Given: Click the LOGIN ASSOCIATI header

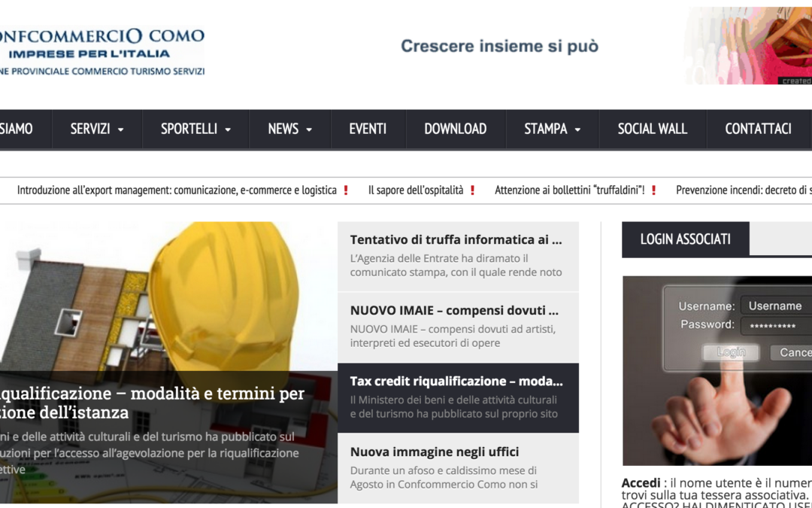Looking at the screenshot, I should (x=686, y=239).
